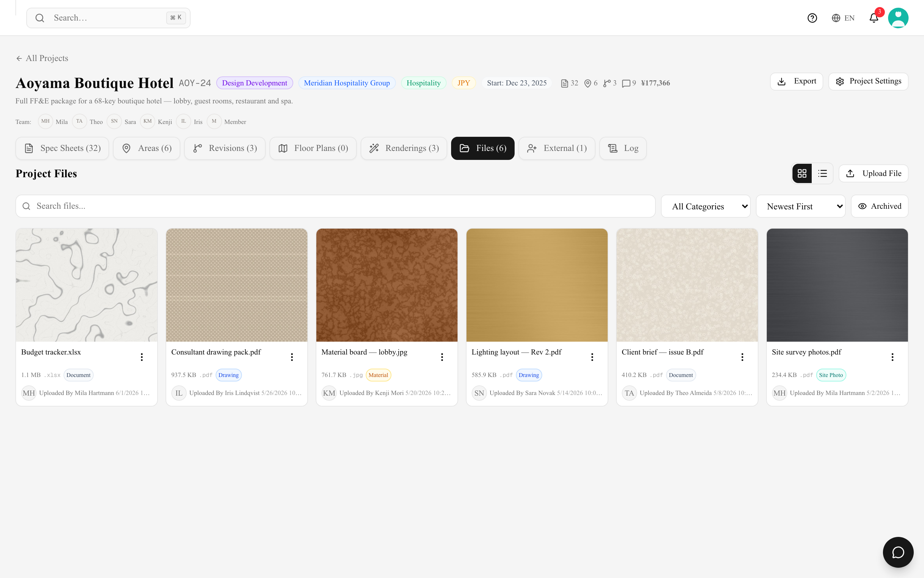Open options menu for Site survey photos.pdf
This screenshot has width=924, height=578.
(x=892, y=357)
